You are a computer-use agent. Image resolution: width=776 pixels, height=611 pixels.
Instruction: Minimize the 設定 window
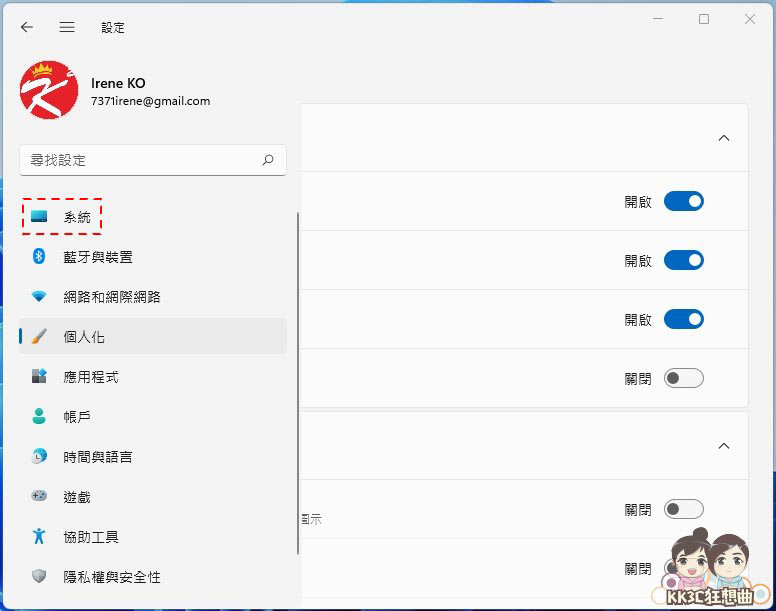tap(658, 19)
